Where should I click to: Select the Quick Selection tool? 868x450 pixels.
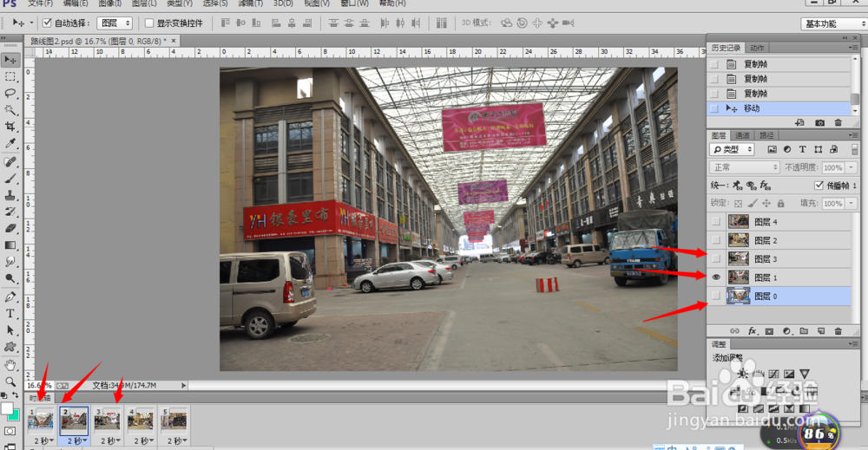(x=10, y=110)
